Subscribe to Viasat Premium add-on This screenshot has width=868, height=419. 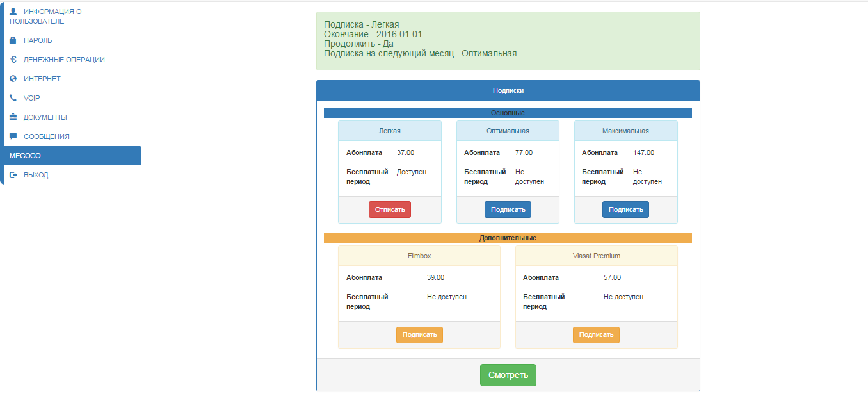(596, 334)
